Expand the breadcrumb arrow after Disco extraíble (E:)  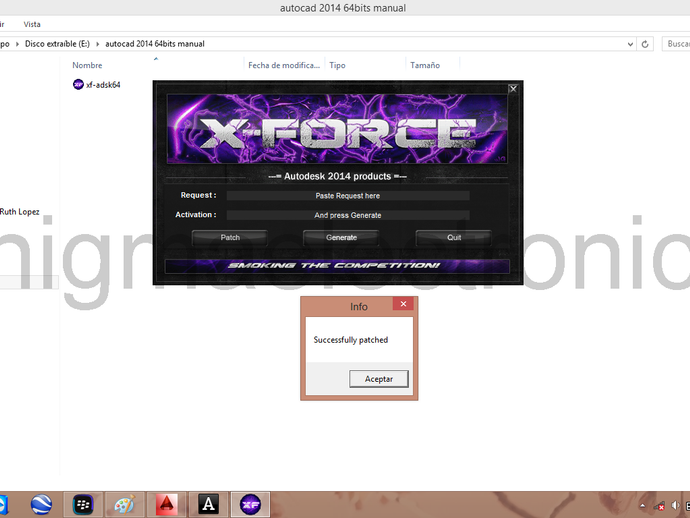point(98,44)
